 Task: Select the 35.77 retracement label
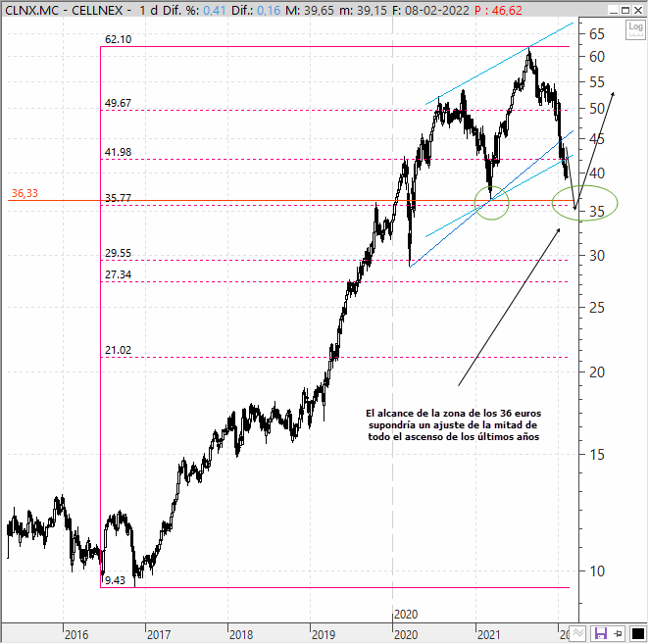tap(118, 198)
